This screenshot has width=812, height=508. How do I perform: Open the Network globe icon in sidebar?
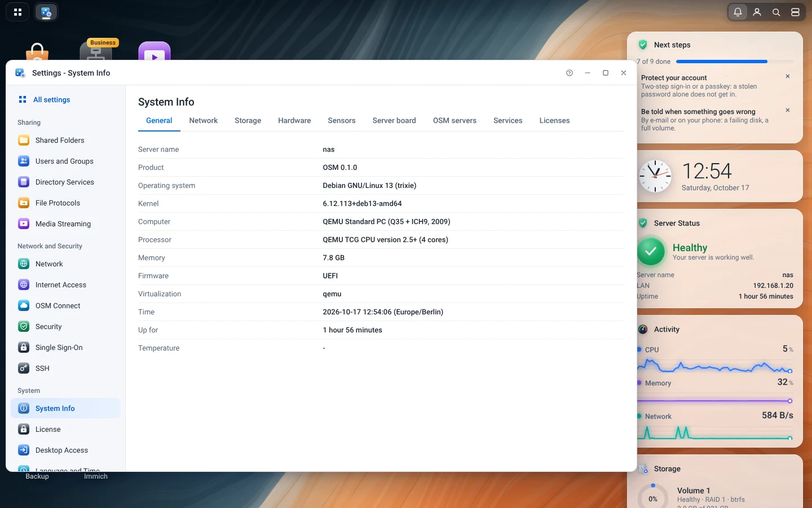[x=24, y=264]
